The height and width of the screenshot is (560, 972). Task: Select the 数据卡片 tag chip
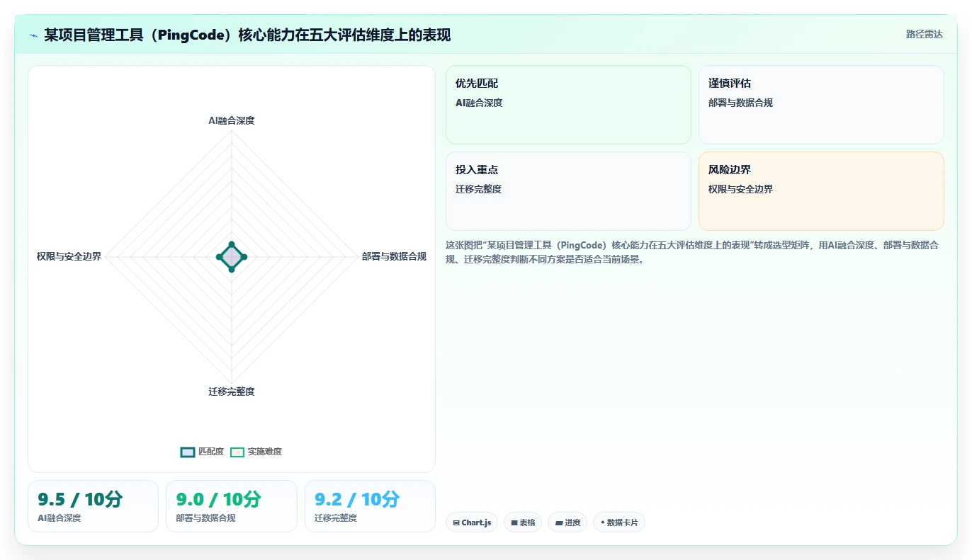pos(619,522)
